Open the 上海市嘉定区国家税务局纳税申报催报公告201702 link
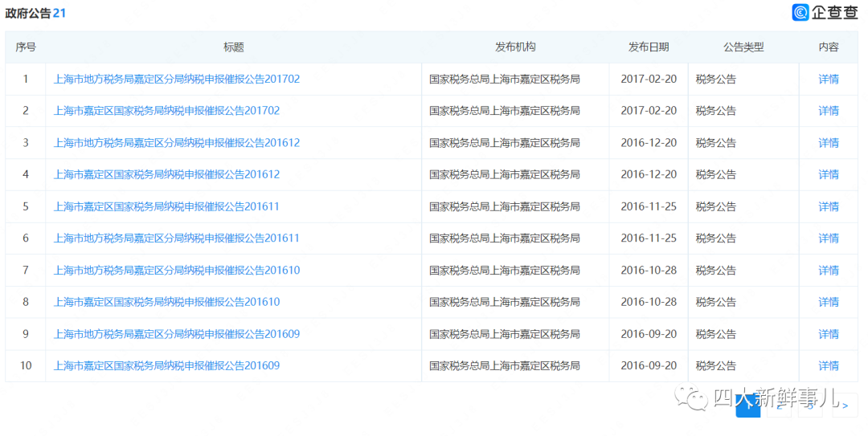 pos(166,111)
